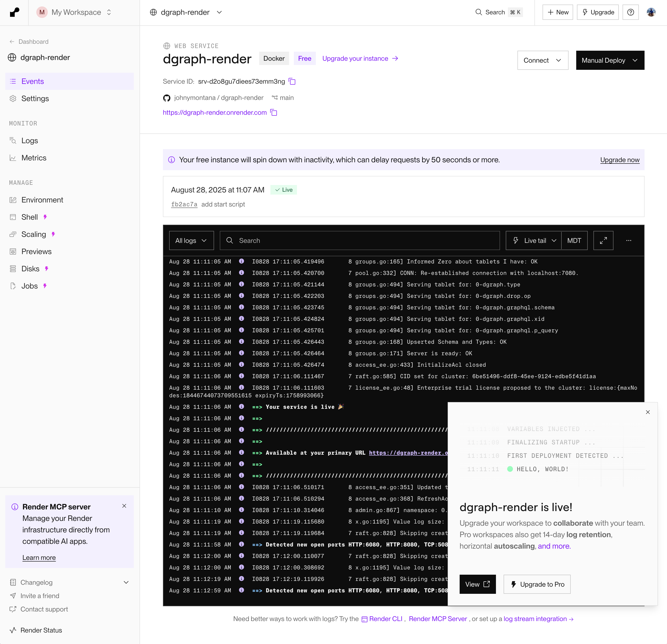Open Previews in the sidebar
Screen dimensions: 667x644
[x=70, y=251]
